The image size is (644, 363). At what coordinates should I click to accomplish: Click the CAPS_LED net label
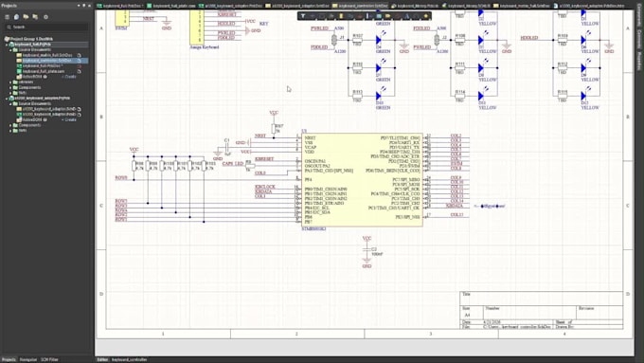coord(233,164)
